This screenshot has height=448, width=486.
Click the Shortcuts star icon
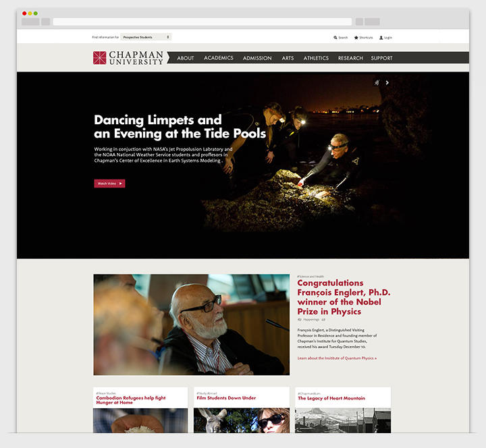tap(356, 38)
